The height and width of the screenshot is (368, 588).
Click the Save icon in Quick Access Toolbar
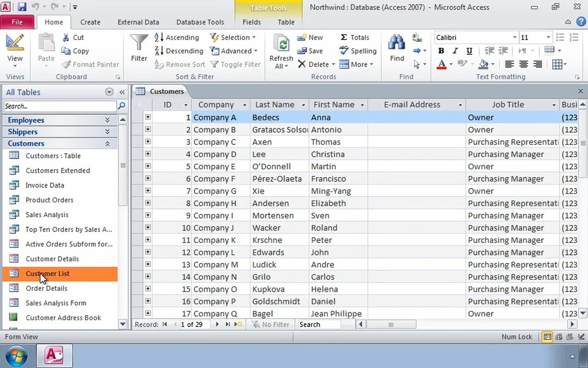pos(22,7)
